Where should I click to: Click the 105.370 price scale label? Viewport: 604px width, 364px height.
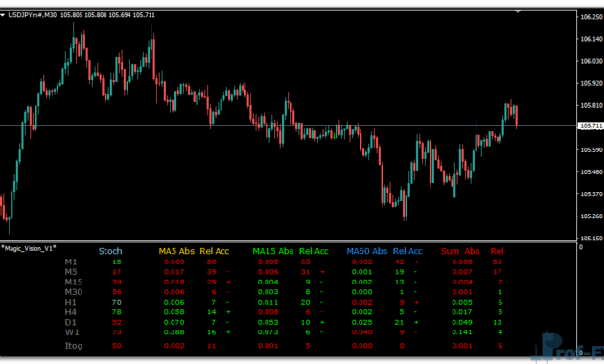coord(592,194)
